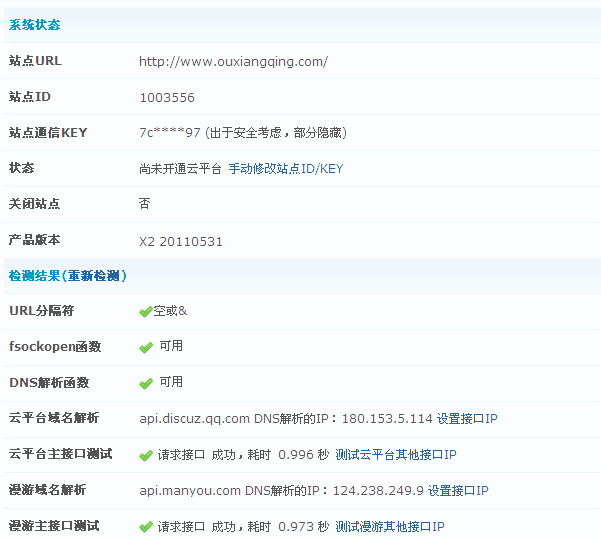The width and height of the screenshot is (601, 539).
Task: Click the green checkmark beside URL分隔符
Action: (146, 312)
